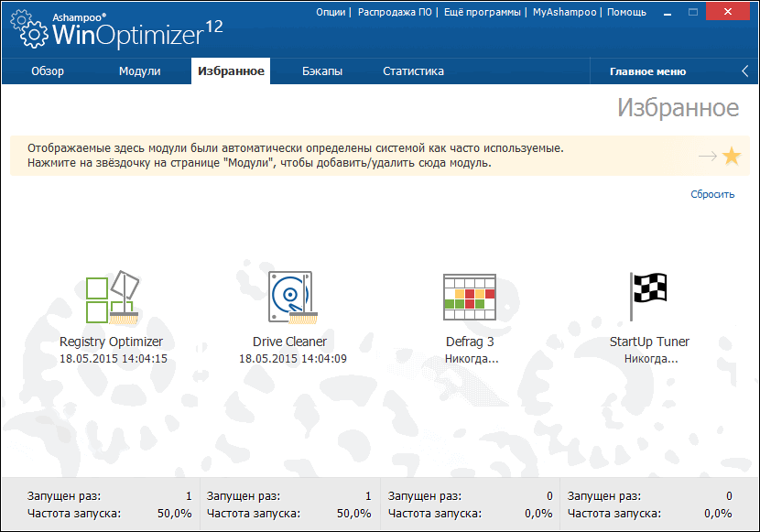Screen dimensions: 760x532
Task: Click the WinOptimizer gear logo
Action: [x=29, y=30]
